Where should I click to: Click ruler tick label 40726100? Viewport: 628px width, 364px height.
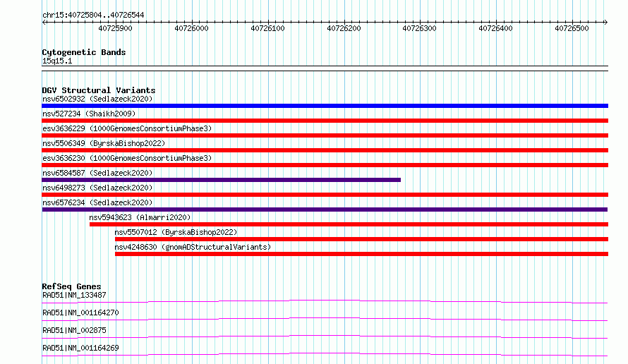click(x=267, y=28)
